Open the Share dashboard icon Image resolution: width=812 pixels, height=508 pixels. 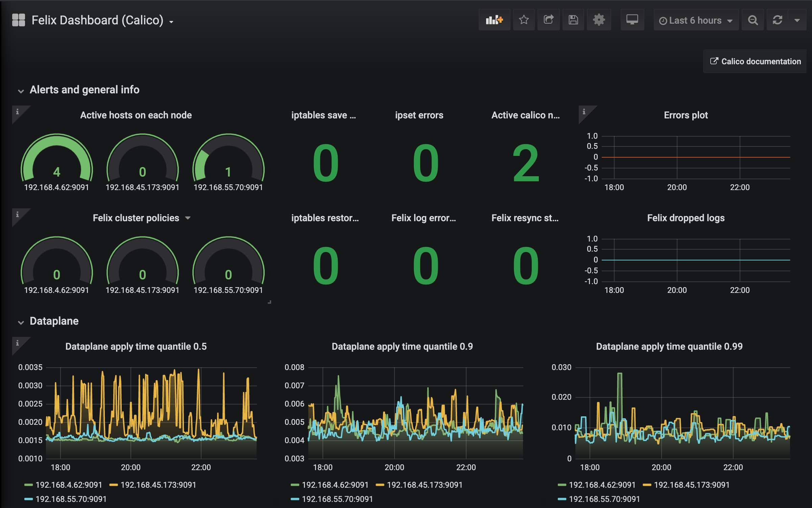click(549, 20)
